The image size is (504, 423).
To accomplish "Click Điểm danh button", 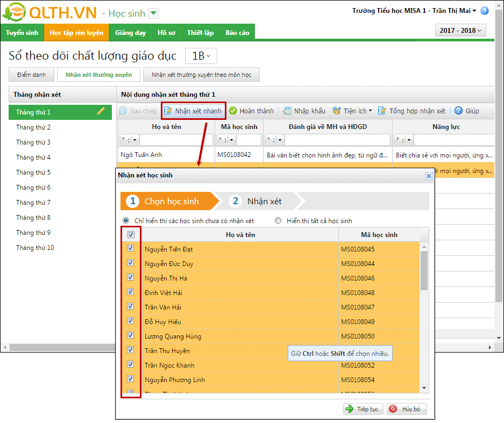I will pyautogui.click(x=32, y=75).
